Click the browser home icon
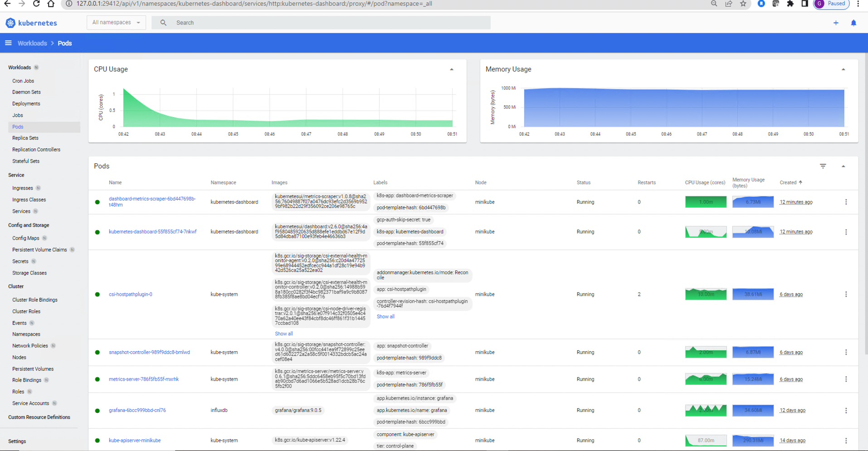Screen dimensions: 868x451 (x=51, y=4)
